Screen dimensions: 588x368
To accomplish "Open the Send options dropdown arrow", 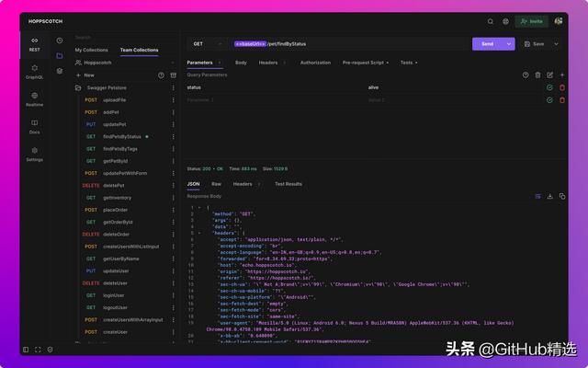I will pos(509,44).
